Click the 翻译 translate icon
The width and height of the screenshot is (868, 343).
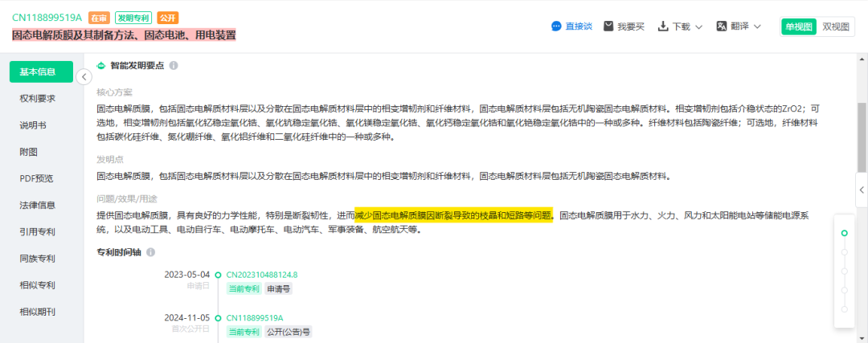[721, 26]
